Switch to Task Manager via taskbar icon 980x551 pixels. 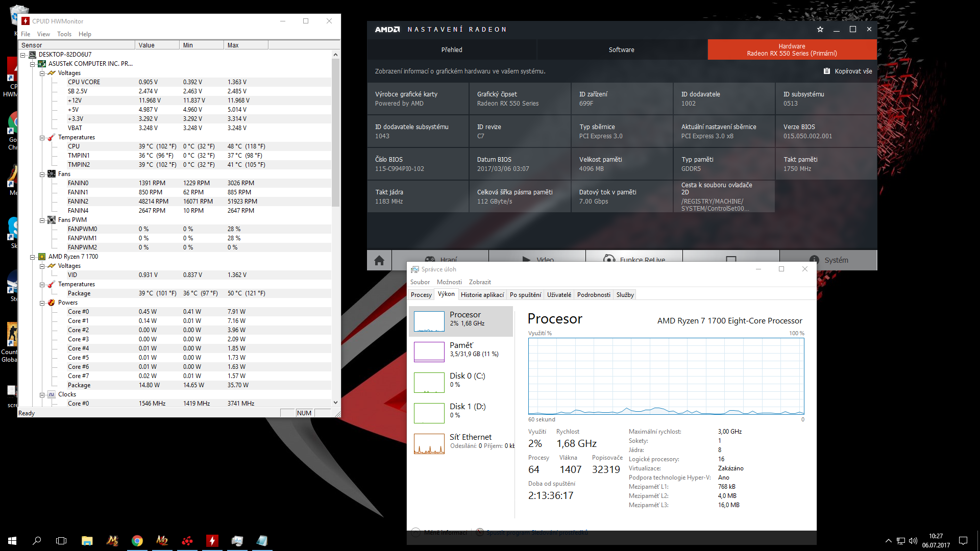click(237, 540)
